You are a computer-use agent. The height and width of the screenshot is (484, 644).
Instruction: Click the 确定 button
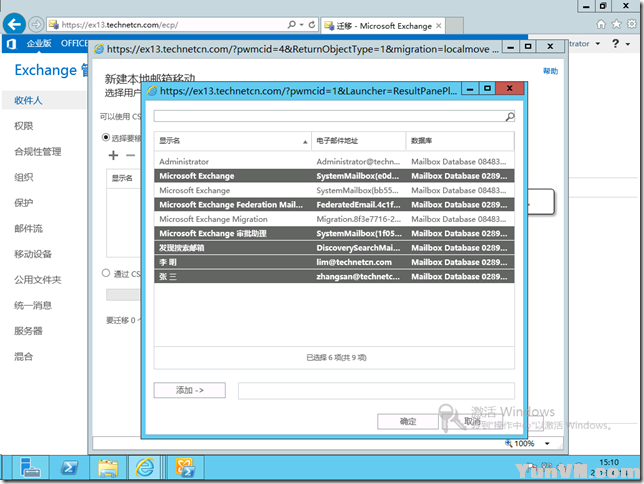point(408,422)
